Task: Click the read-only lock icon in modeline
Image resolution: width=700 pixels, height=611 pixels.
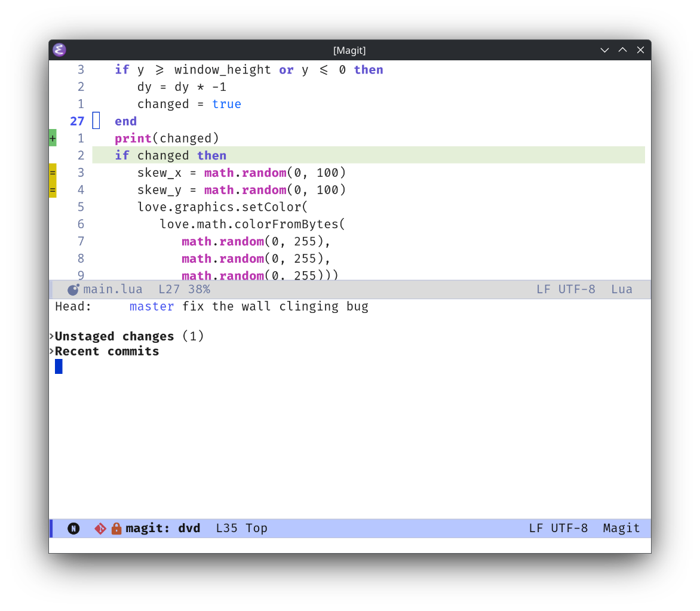Action: coord(116,529)
